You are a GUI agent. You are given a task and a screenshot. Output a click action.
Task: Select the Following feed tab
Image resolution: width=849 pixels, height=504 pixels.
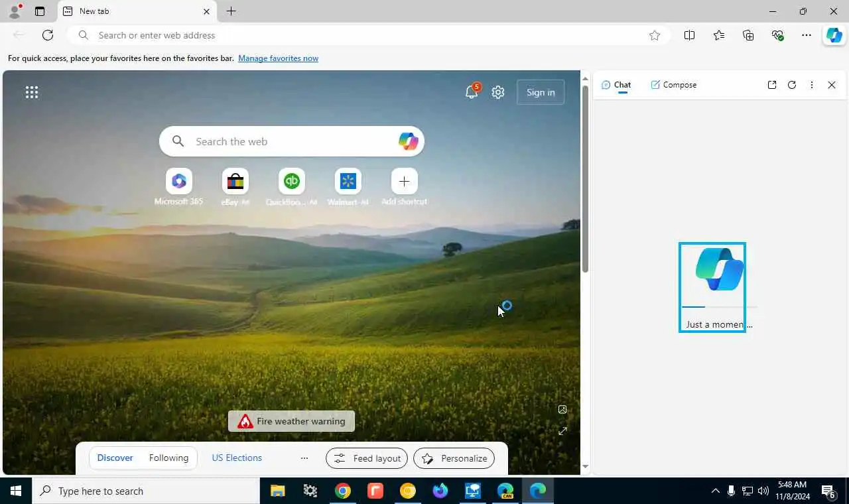pos(168,458)
